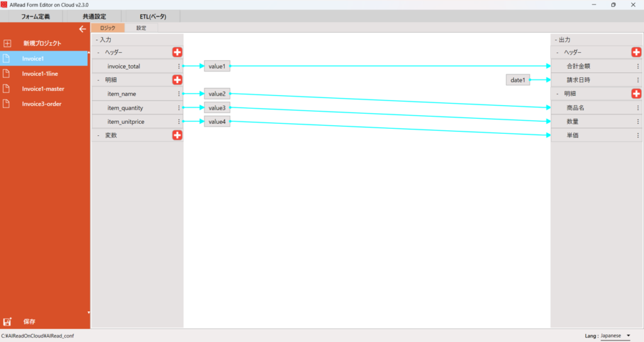Add a variable with the 変数 plus icon
The image size is (644, 342).
(177, 135)
